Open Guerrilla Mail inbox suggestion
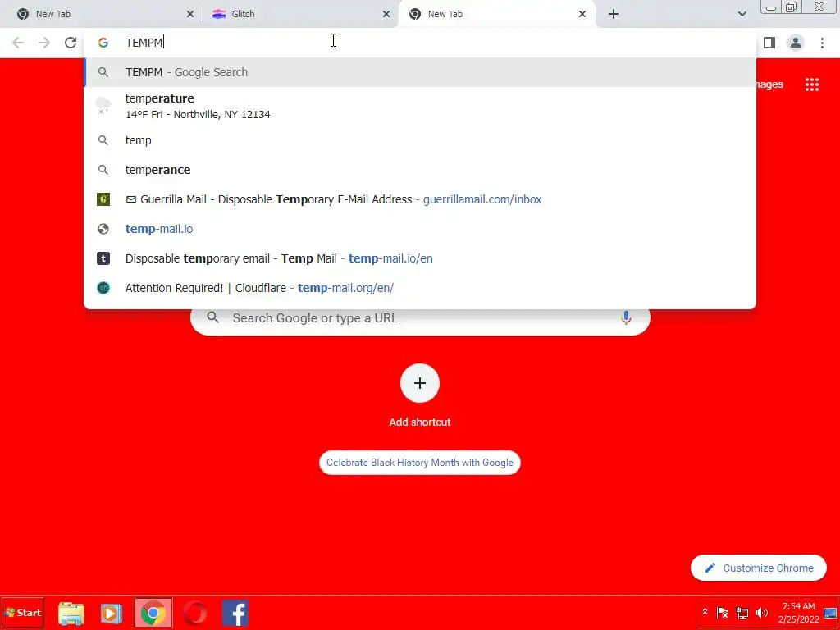The image size is (840, 630). point(420,199)
